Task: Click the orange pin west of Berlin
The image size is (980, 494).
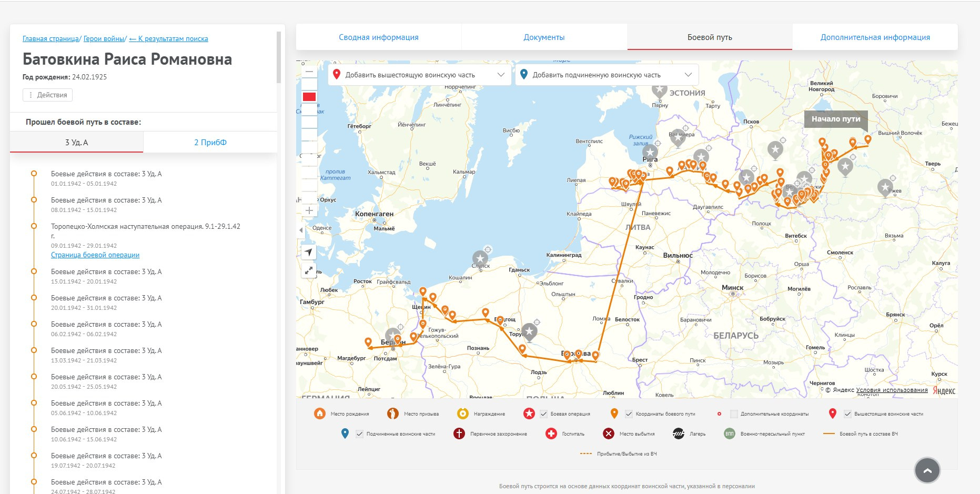Action: click(368, 342)
